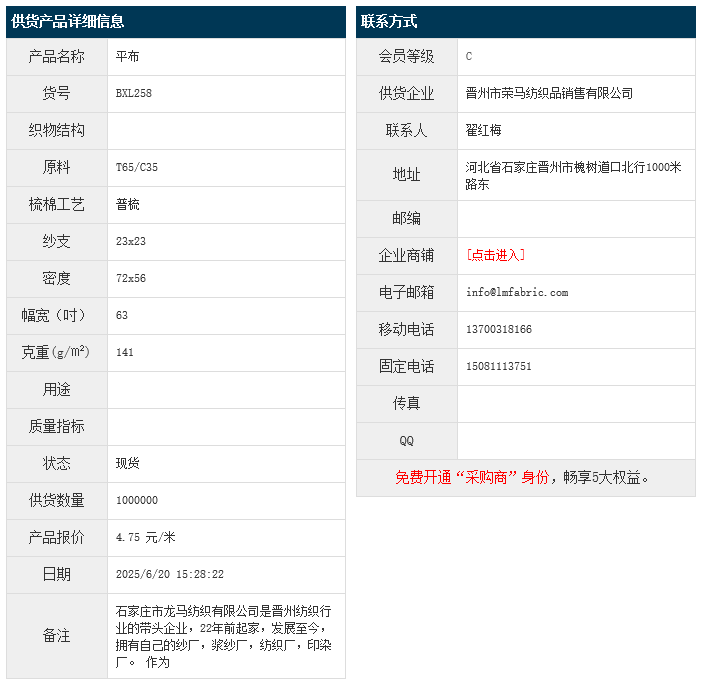Select the item number BXL258
This screenshot has width=702, height=685.
point(134,93)
